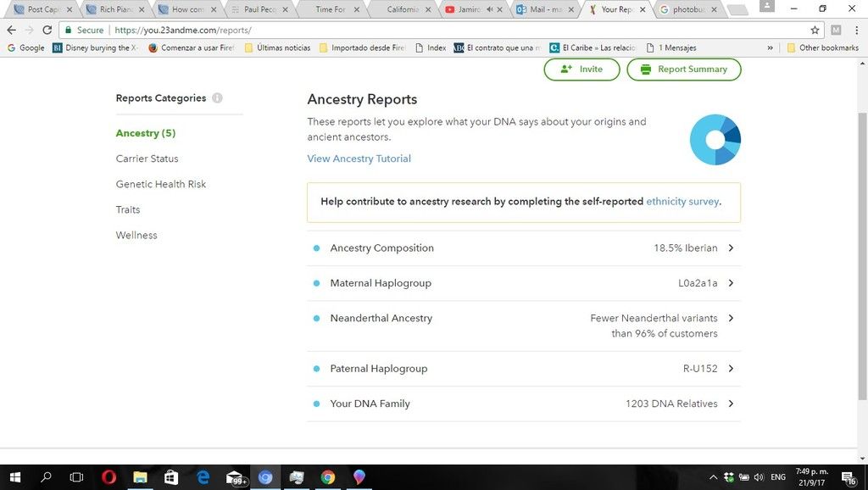Switch to the Rich Pian browser tab
Viewport: 868px width, 490px height.
pyautogui.click(x=114, y=9)
